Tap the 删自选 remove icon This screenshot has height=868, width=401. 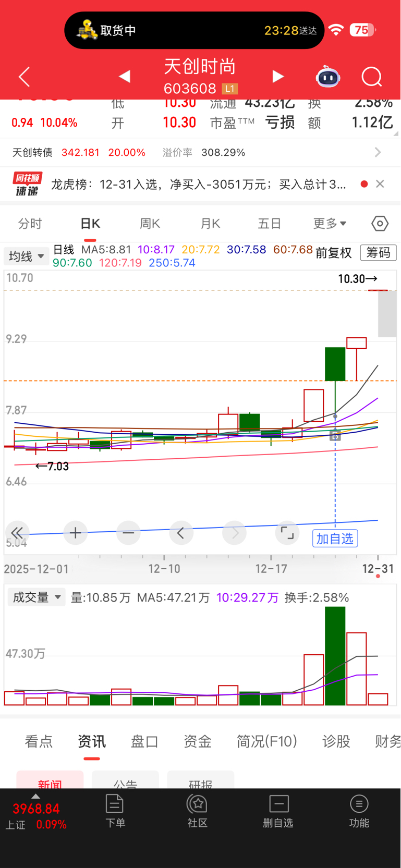click(278, 811)
